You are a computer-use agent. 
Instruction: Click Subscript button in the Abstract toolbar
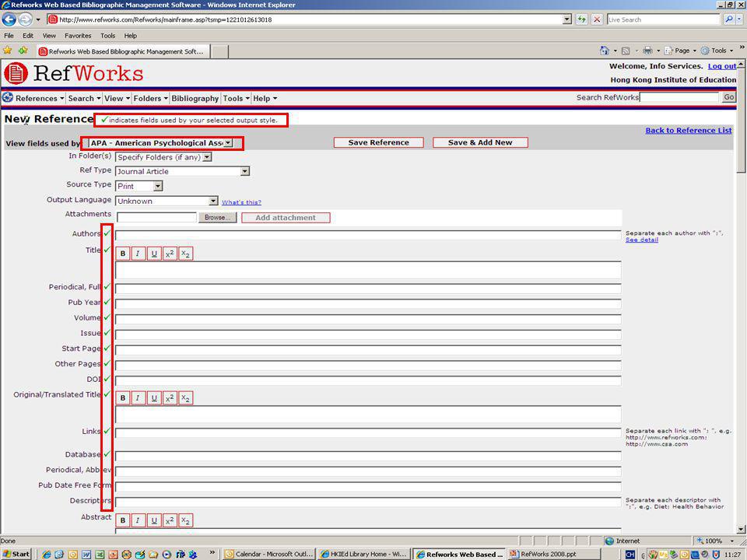pyautogui.click(x=185, y=520)
